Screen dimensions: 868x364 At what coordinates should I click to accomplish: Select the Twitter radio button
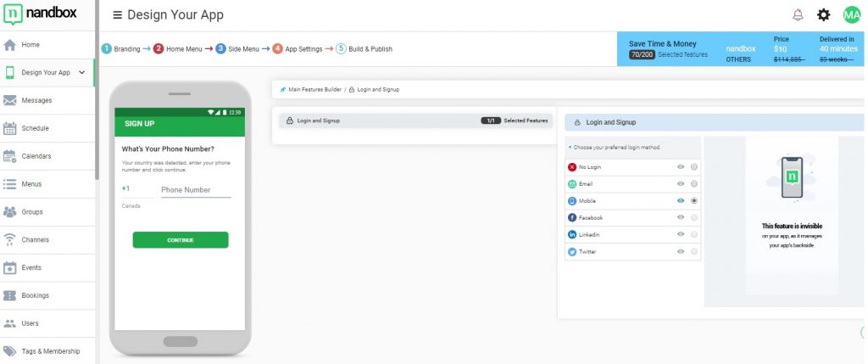tap(694, 251)
